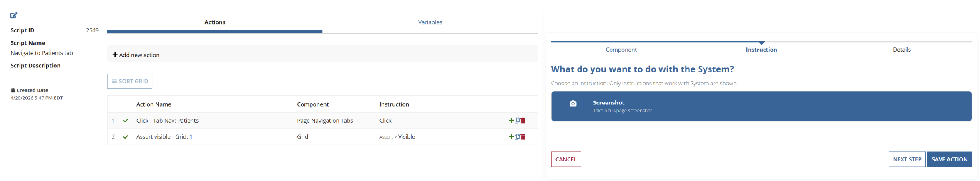
Task: Click copy icon for Click - Tab Nav: Patients
Action: pos(517,121)
